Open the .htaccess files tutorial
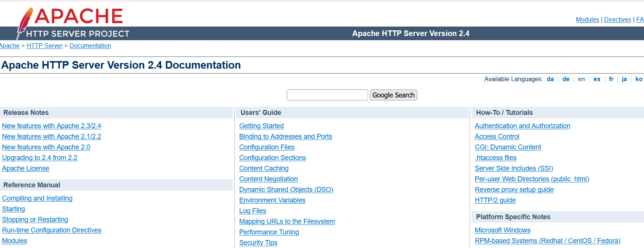The width and height of the screenshot is (644, 248). point(495,158)
